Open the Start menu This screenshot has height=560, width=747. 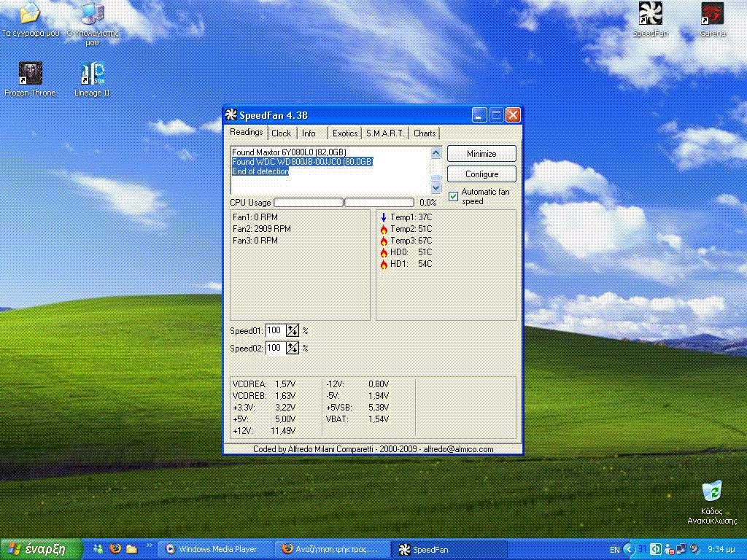pyautogui.click(x=42, y=549)
